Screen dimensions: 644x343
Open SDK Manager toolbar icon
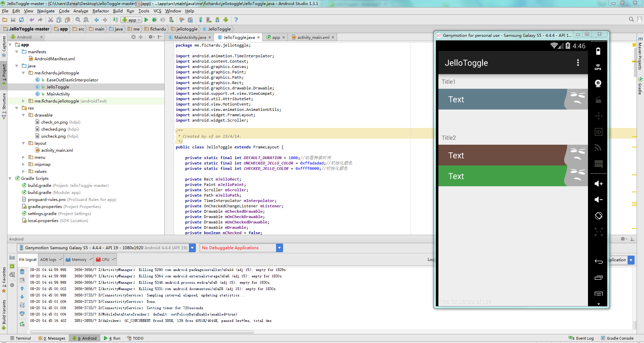(x=217, y=20)
